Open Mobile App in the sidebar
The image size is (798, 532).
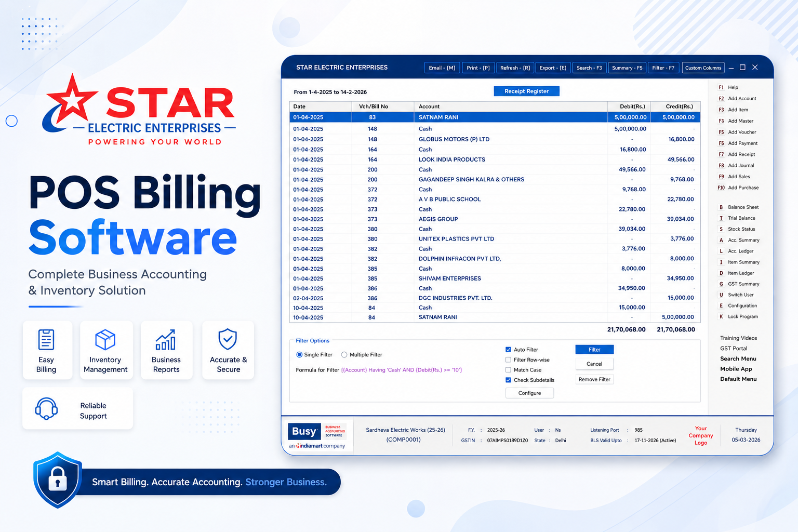click(x=736, y=369)
